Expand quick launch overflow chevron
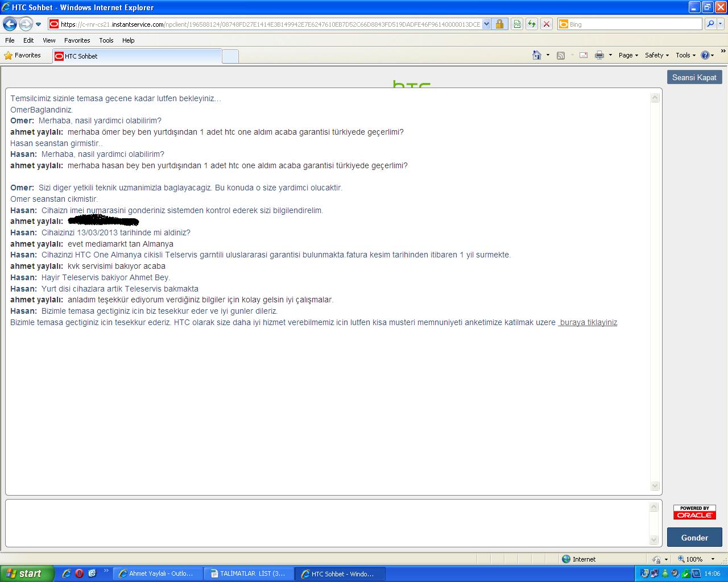The width and height of the screenshot is (728, 582). pos(106,571)
